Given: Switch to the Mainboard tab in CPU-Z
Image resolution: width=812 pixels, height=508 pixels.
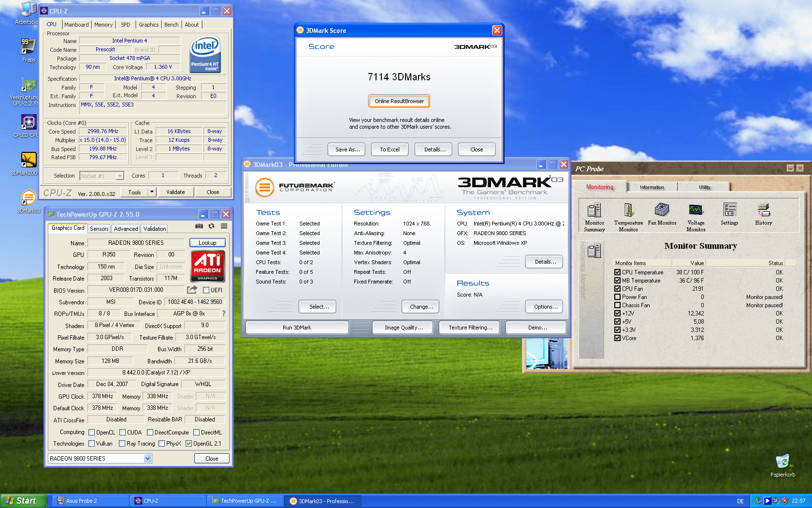Looking at the screenshot, I should [x=76, y=25].
